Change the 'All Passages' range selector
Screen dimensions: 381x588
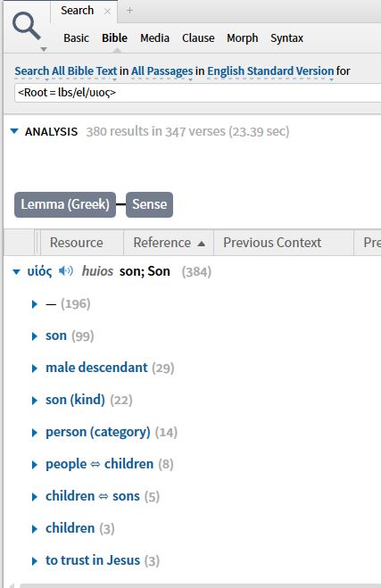162,71
